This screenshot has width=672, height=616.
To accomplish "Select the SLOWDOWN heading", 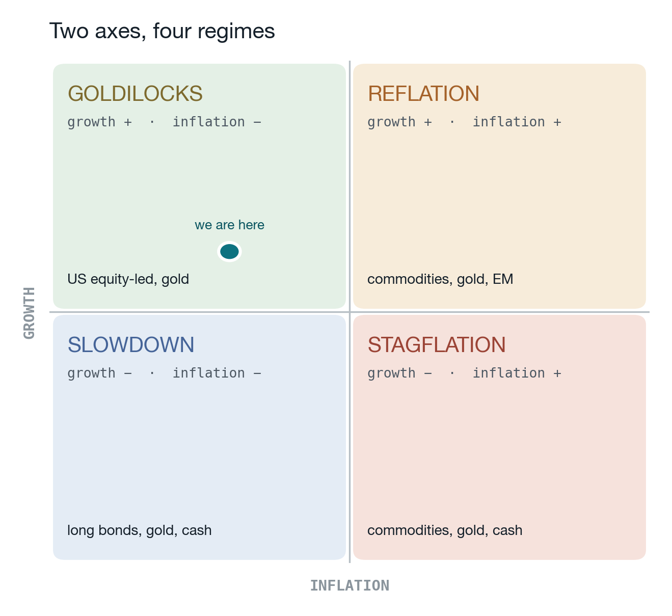I will point(131,345).
